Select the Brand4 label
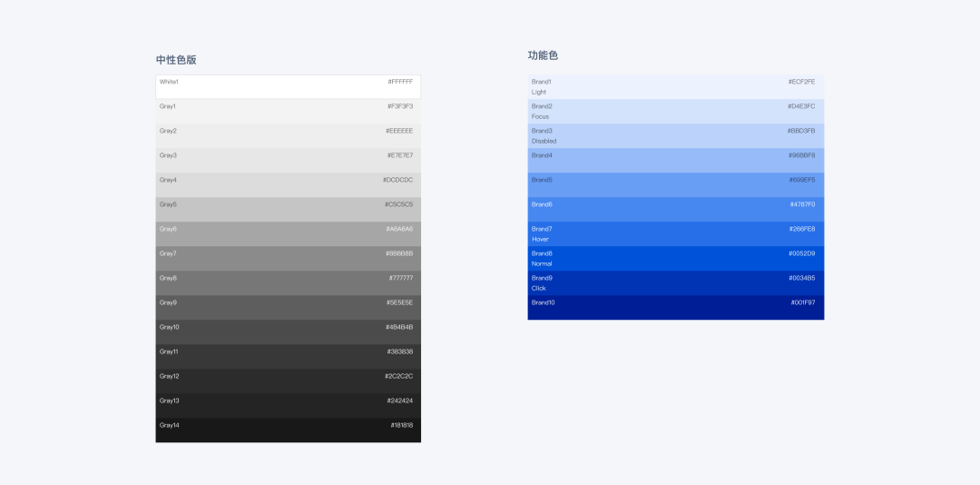Screen dimensions: 980x485 tap(542, 155)
